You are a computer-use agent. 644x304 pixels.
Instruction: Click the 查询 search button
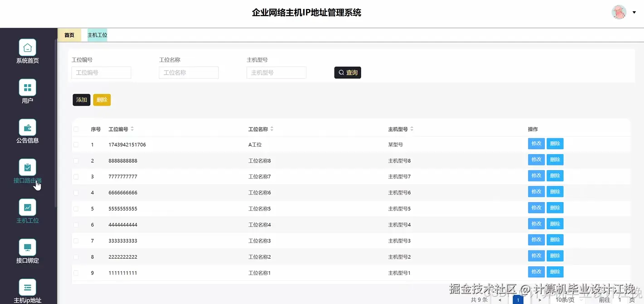[x=348, y=72]
